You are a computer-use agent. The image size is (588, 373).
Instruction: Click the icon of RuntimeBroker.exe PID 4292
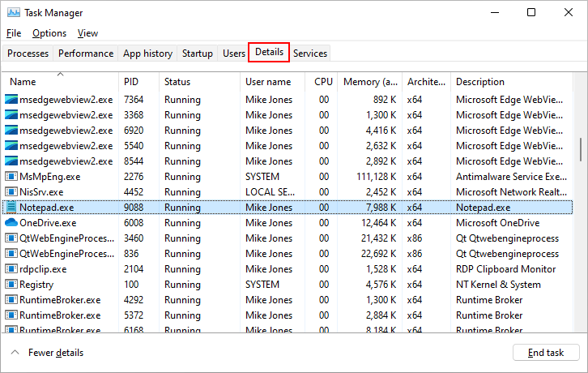coord(11,300)
